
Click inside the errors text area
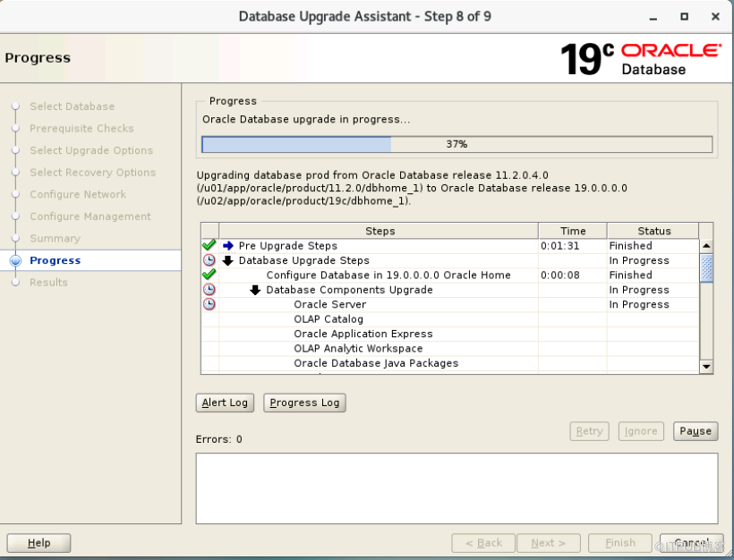(457, 488)
